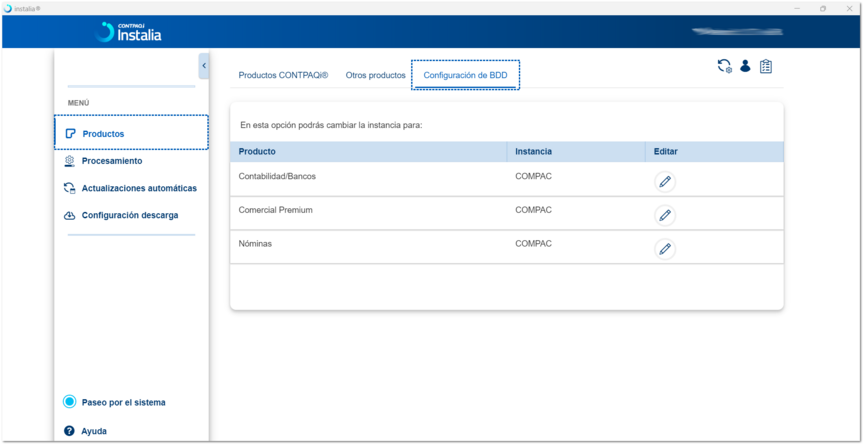Click the Producto column header
Viewport: 864px width, 445px height.
pos(257,152)
